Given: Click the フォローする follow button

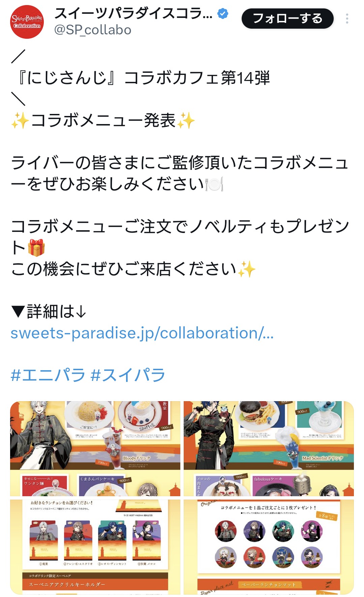Looking at the screenshot, I should click(287, 19).
